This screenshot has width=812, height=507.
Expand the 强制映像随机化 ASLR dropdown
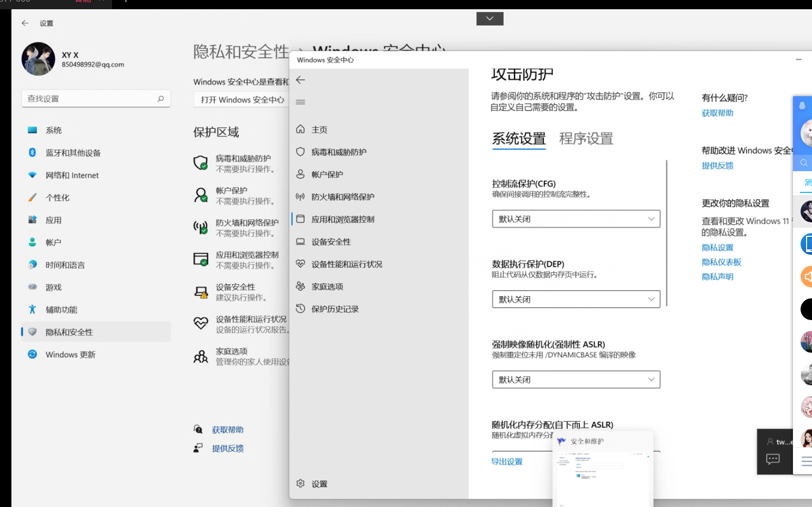tap(576, 380)
